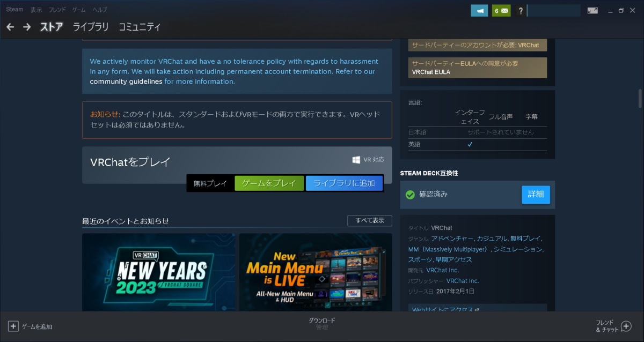Screen dimensions: 644x342
Task: Click the インターフェイス column header
Action: tap(470, 117)
